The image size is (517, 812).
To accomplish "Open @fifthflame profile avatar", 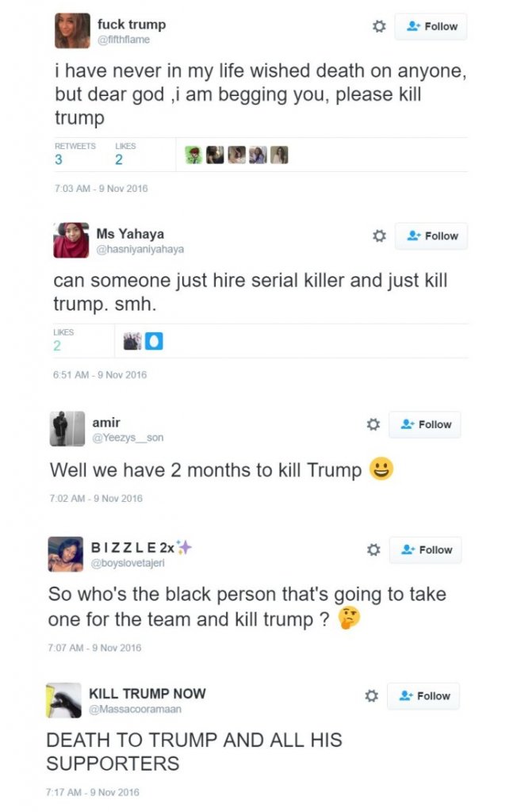I will tap(72, 31).
